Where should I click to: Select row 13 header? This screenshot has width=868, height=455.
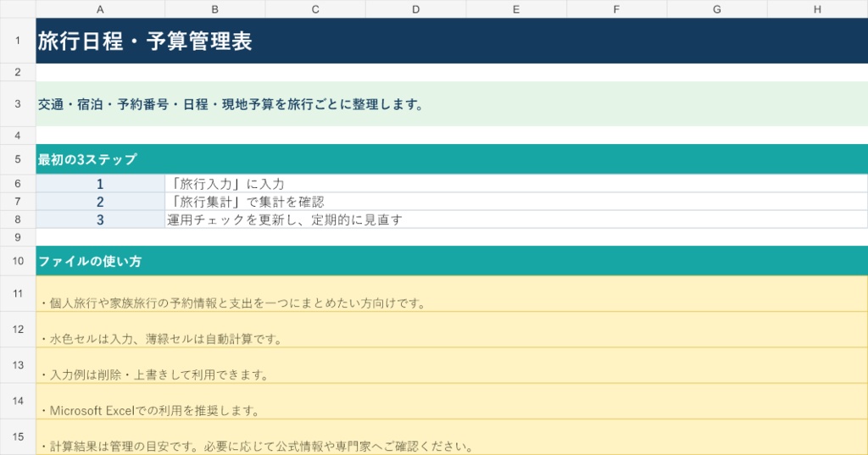18,365
